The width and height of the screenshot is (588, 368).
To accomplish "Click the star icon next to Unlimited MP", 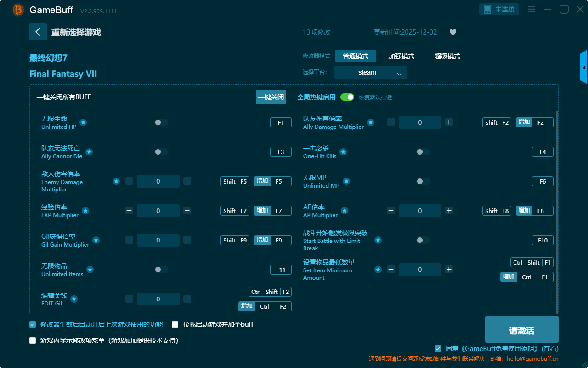I will (346, 181).
